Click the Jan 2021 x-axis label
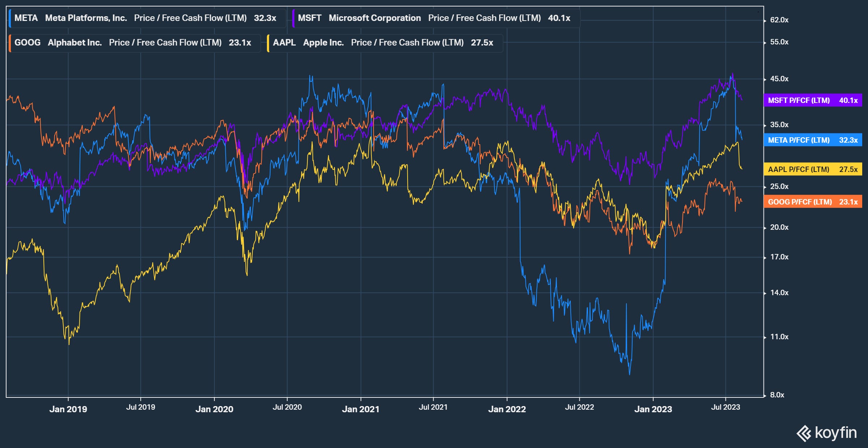868x448 pixels. coord(361,409)
